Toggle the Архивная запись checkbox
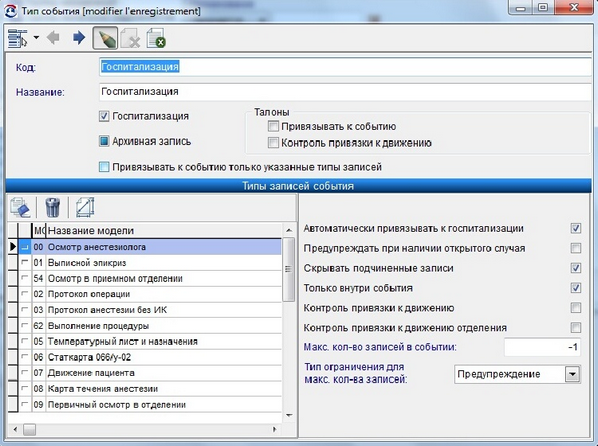This screenshot has width=598, height=446. click(x=104, y=141)
